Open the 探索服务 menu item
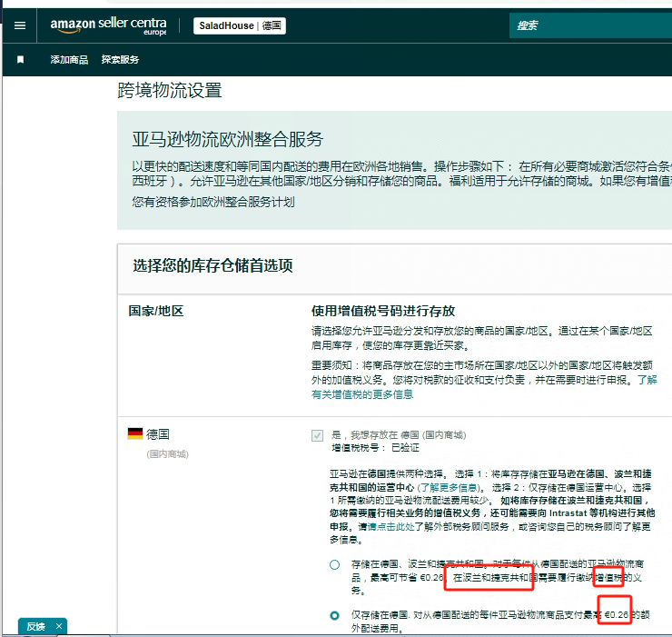Viewport: 672px width, 637px height. tap(120, 60)
